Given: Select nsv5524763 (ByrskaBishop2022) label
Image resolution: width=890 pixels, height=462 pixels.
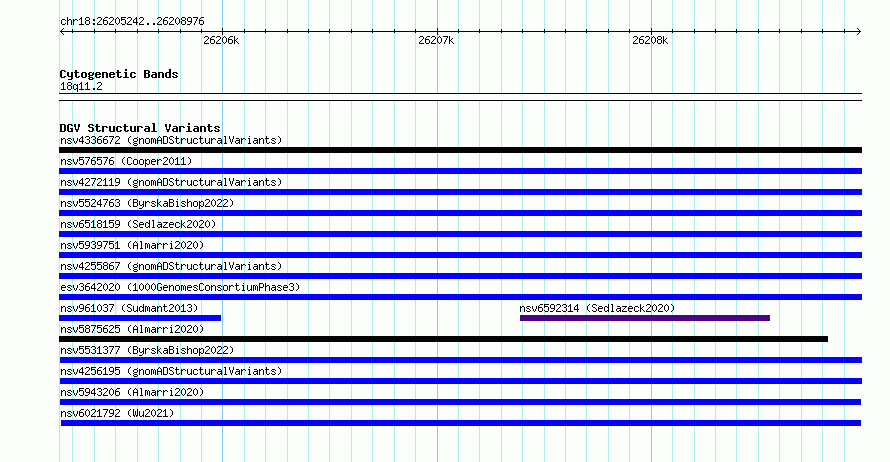Looking at the screenshot, I should pos(147,203).
